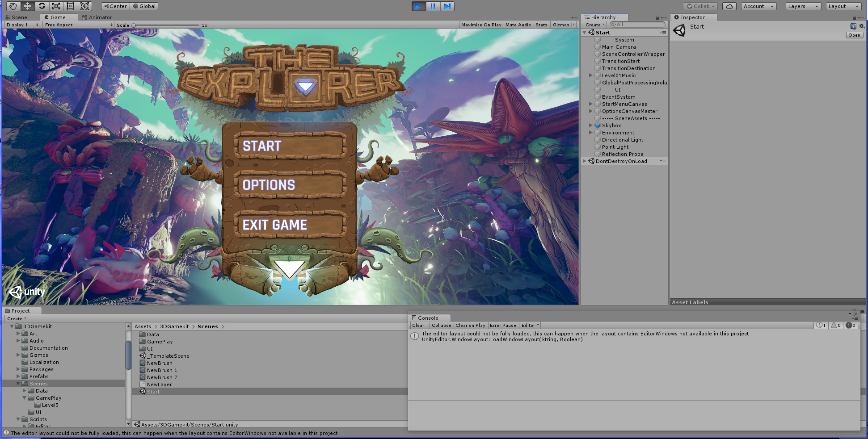Image resolution: width=868 pixels, height=439 pixels.
Task: Switch to the Animator tab
Action: click(97, 17)
